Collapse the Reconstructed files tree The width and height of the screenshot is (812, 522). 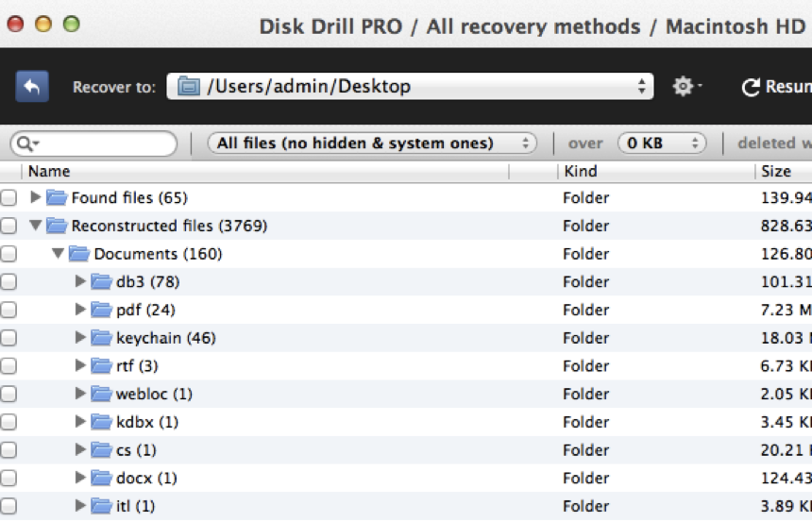pos(36,227)
